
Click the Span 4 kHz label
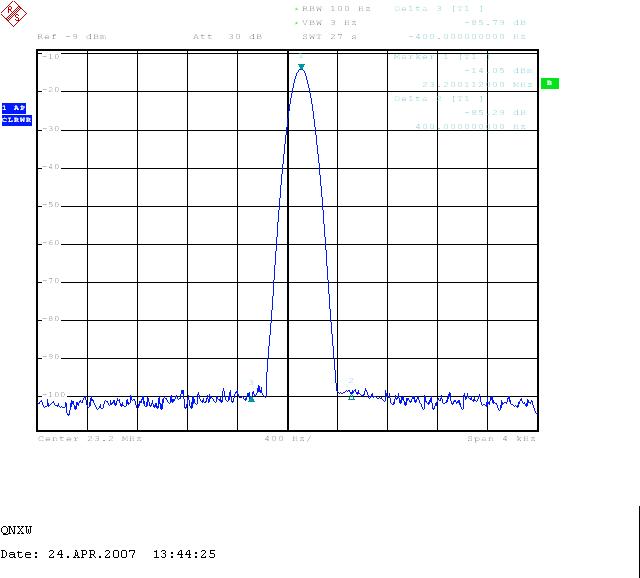[x=501, y=439]
